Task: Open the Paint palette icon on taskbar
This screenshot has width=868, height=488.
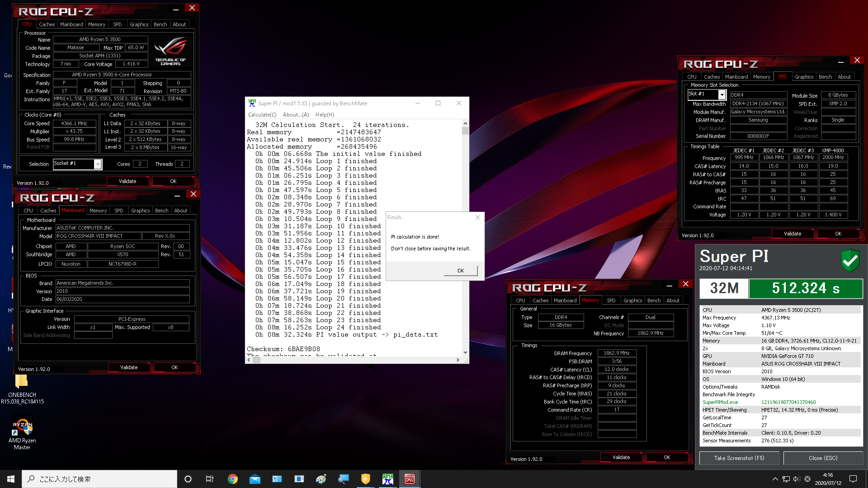Action: [321, 479]
